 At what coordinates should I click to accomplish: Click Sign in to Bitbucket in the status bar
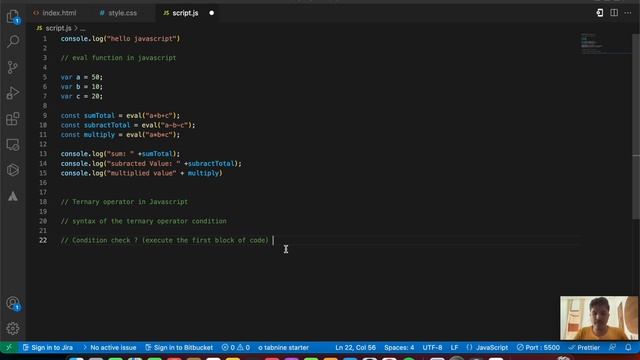[x=179, y=348]
